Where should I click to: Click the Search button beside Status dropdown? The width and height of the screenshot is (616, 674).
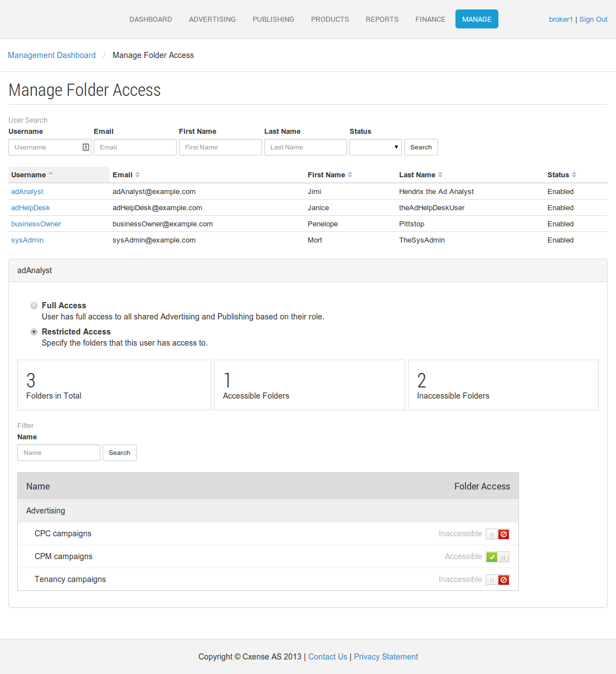[x=421, y=147]
